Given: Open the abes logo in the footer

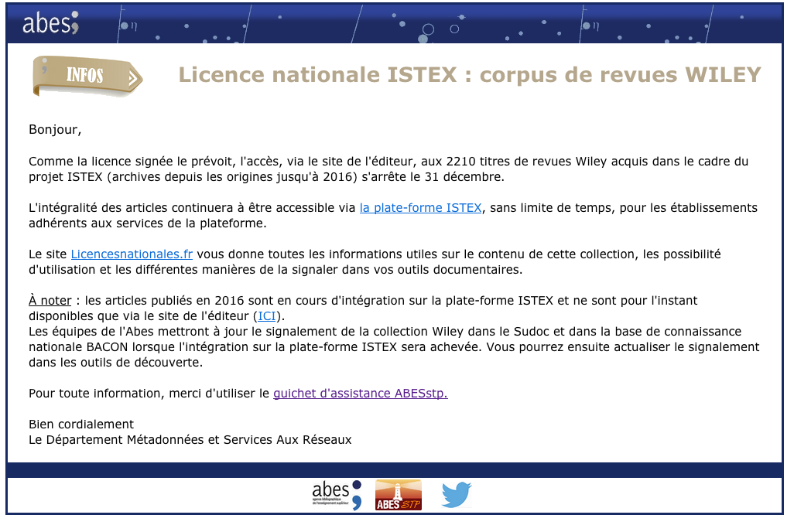Looking at the screenshot, I should pos(337,495).
